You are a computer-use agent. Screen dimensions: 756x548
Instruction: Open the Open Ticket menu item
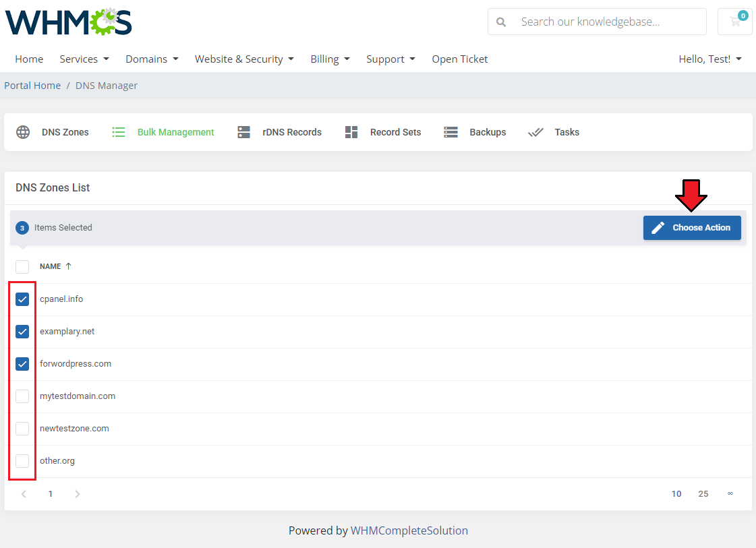click(459, 59)
